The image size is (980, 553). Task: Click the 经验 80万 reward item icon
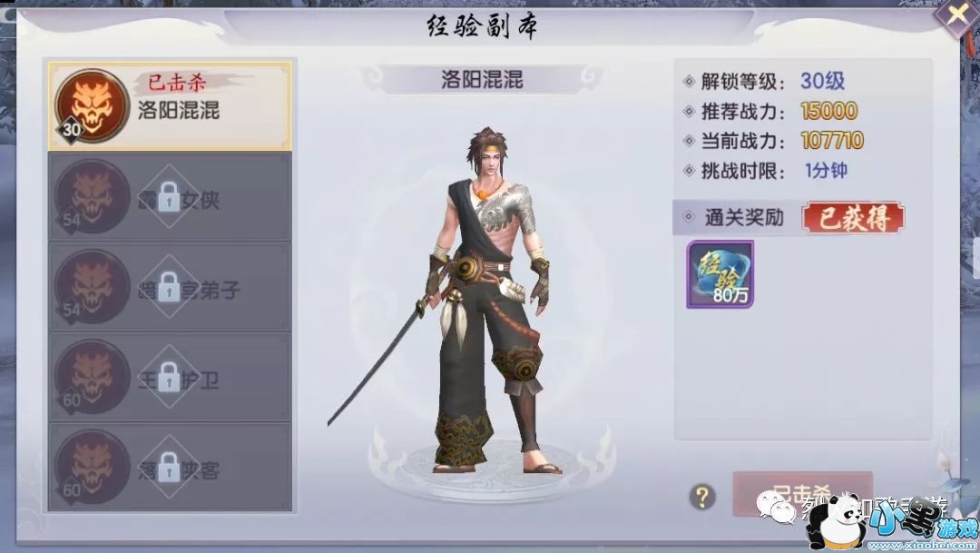[x=720, y=274]
